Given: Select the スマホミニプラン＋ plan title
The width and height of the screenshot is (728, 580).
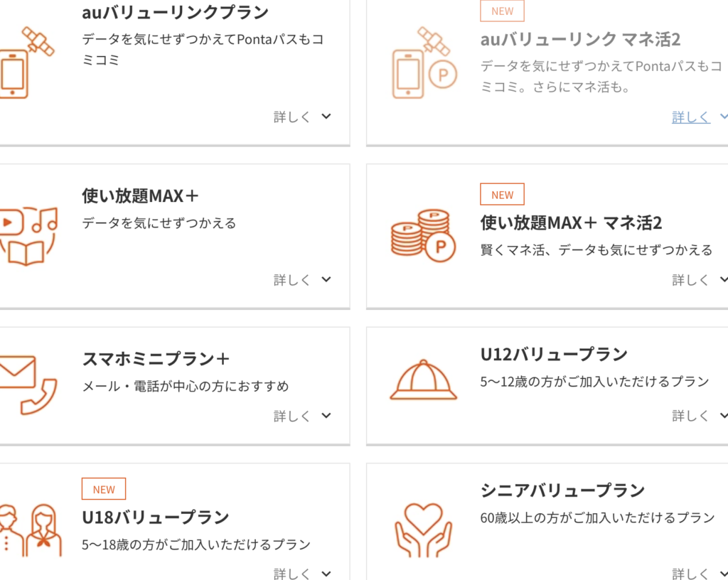Looking at the screenshot, I should [x=156, y=359].
